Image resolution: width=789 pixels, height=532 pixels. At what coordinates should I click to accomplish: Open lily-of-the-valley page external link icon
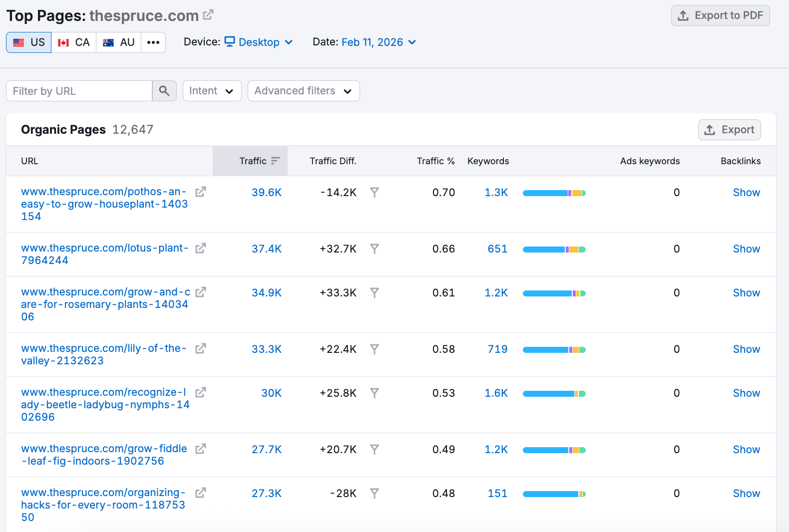click(x=200, y=348)
